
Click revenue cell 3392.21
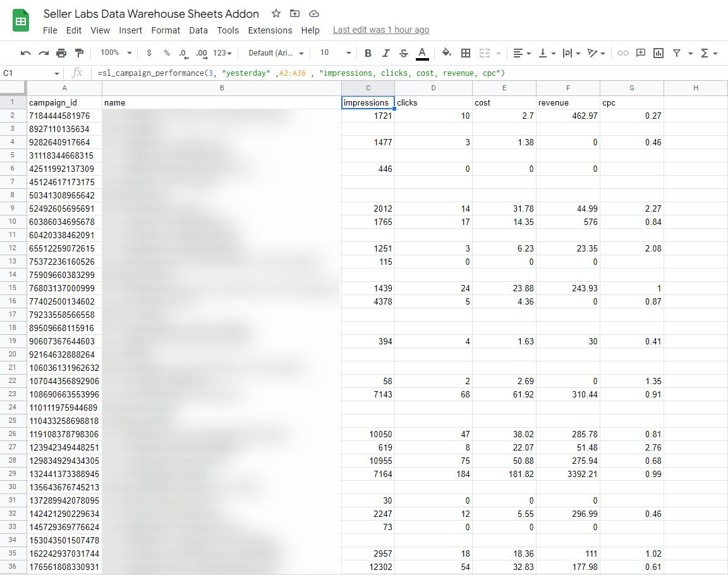[x=568, y=474]
